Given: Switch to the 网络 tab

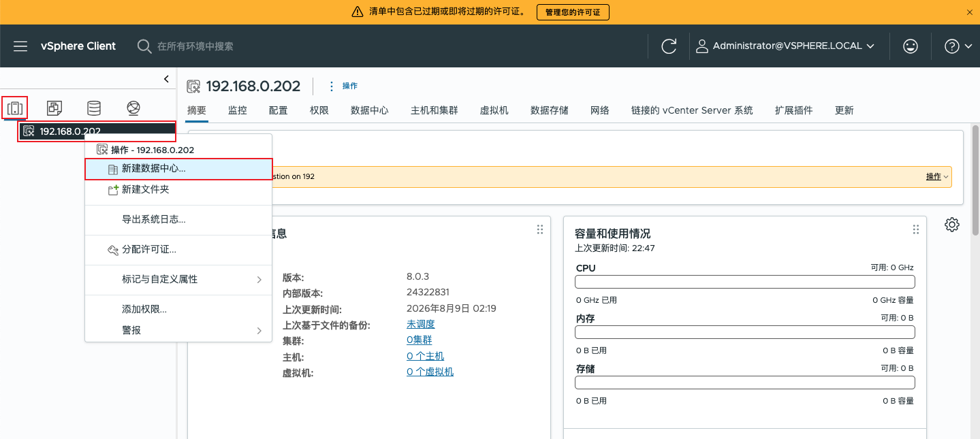Looking at the screenshot, I should 600,110.
